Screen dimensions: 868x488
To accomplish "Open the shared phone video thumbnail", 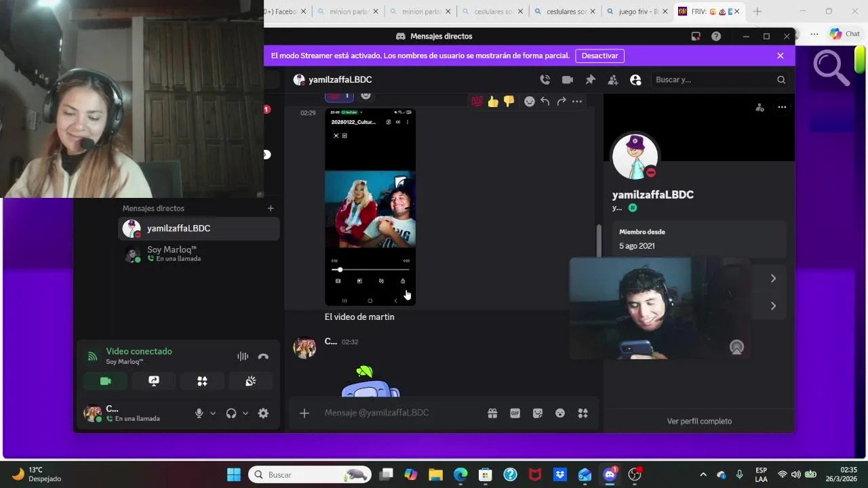I will [370, 207].
